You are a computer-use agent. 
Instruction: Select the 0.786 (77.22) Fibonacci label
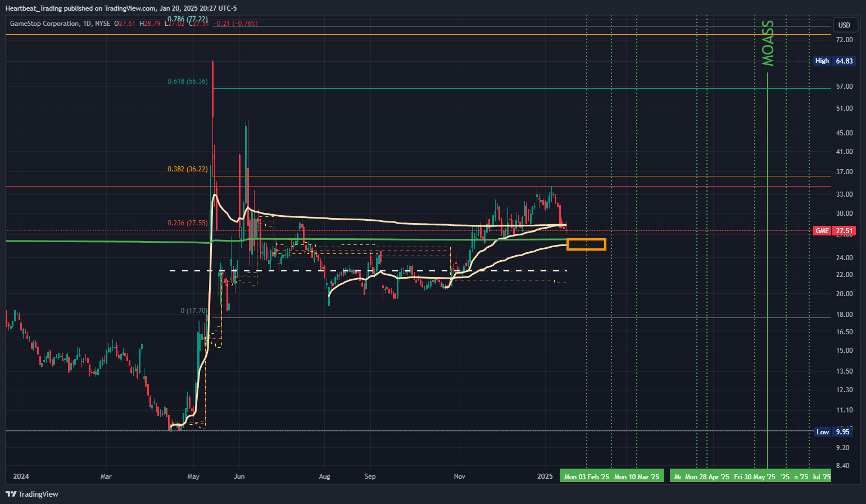click(188, 19)
